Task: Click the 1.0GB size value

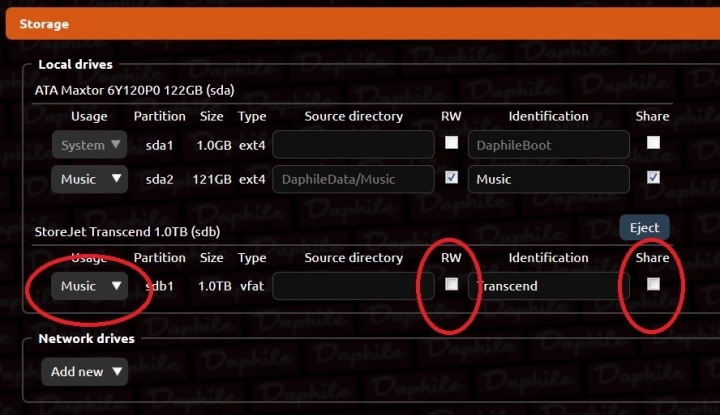Action: point(214,146)
